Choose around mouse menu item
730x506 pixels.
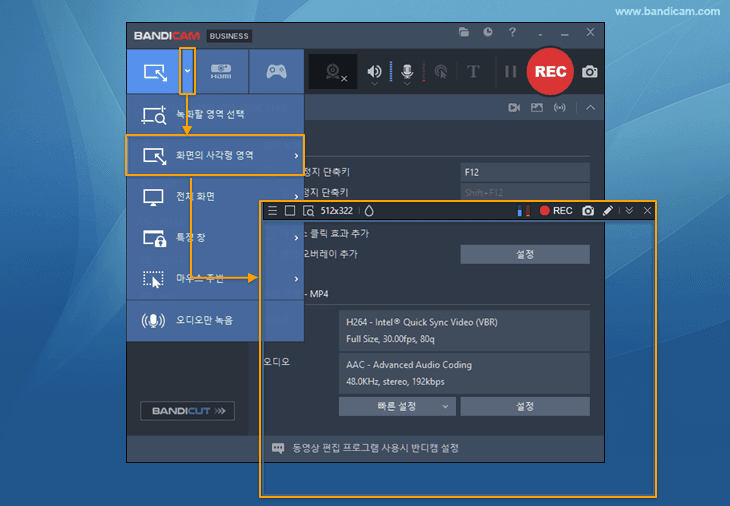click(x=216, y=279)
